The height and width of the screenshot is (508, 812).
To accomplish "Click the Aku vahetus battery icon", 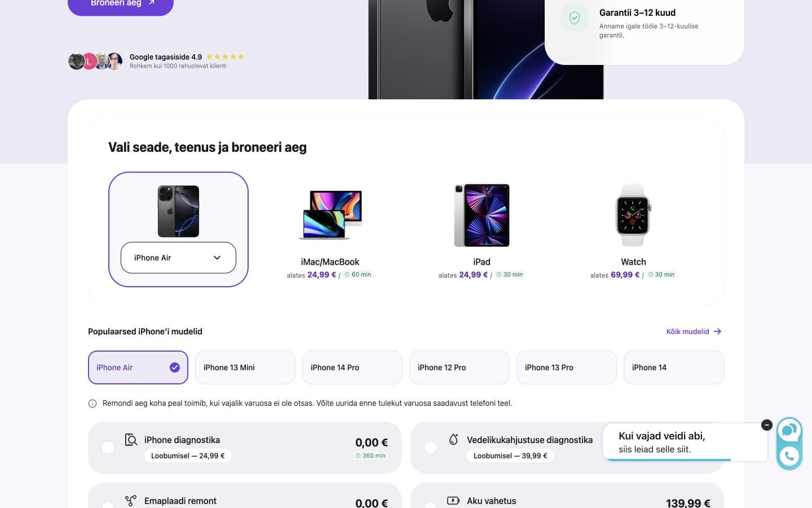I will point(453,501).
